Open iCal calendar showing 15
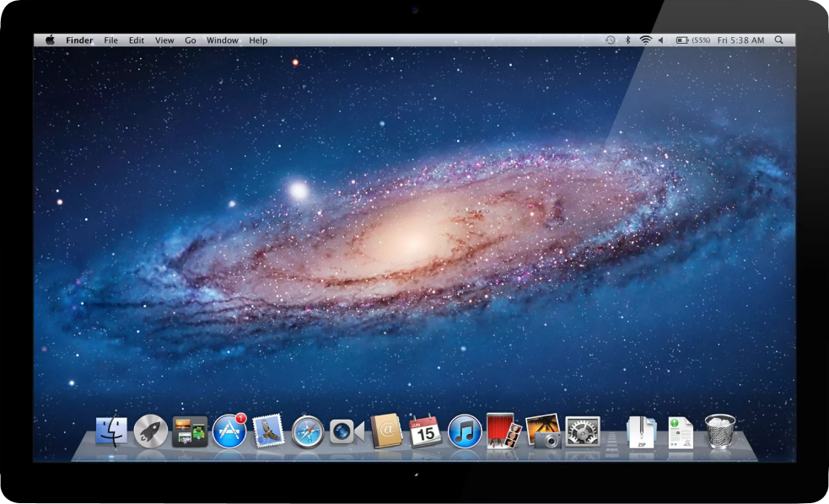The width and height of the screenshot is (829, 504). point(426,431)
